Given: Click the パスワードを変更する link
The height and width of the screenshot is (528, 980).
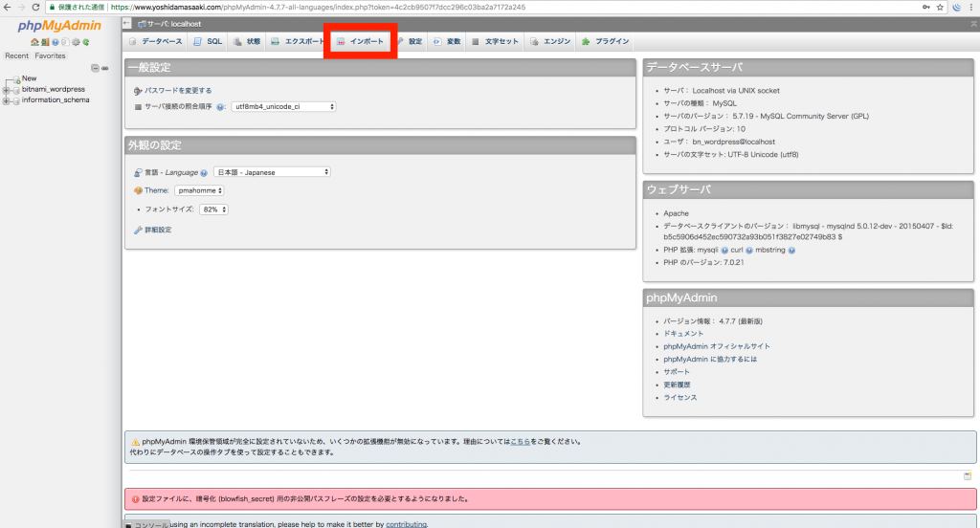Looking at the screenshot, I should click(x=177, y=90).
